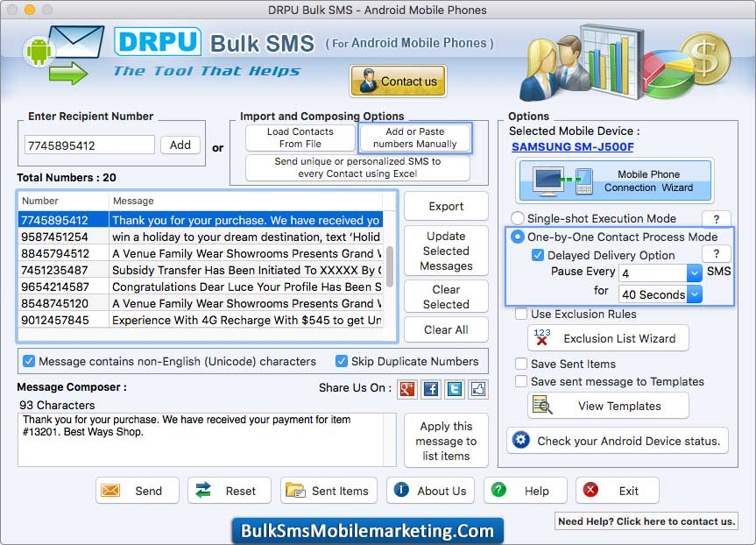Enable Use Exclusion Rules
Viewport: 756px width, 545px height.
[x=521, y=314]
